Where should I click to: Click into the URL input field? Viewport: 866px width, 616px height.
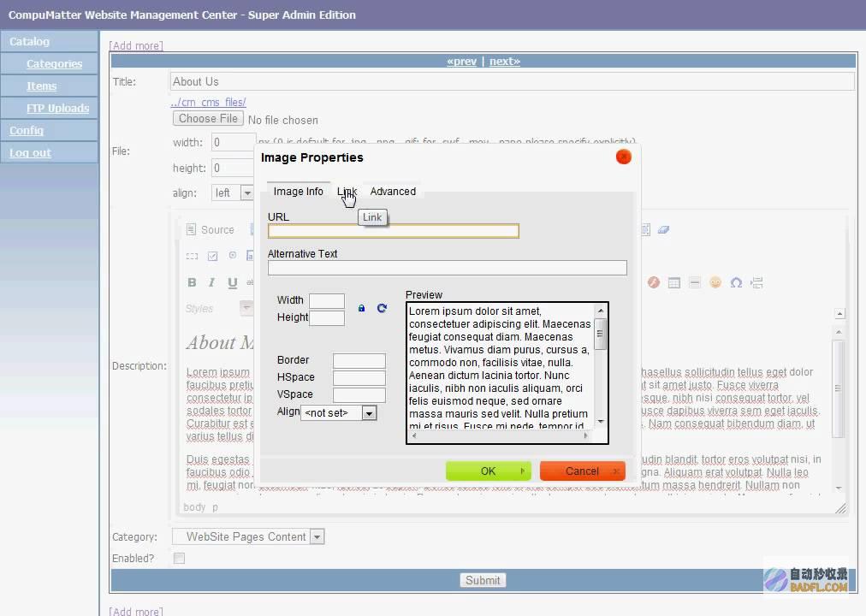point(394,231)
